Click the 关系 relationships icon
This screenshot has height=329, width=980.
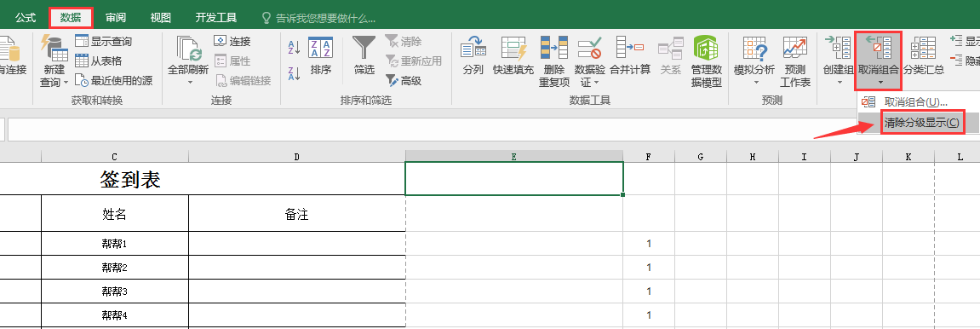click(671, 48)
